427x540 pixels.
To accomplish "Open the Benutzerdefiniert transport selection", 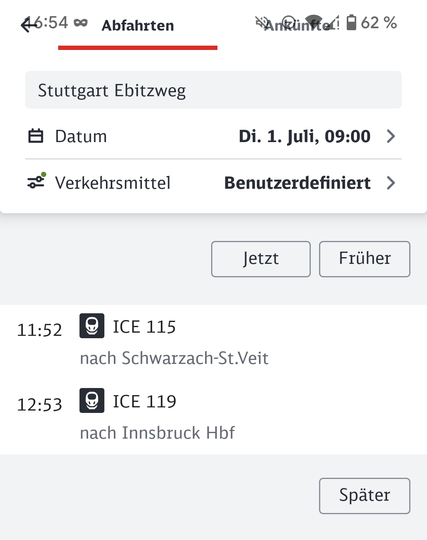I will coord(298,183).
